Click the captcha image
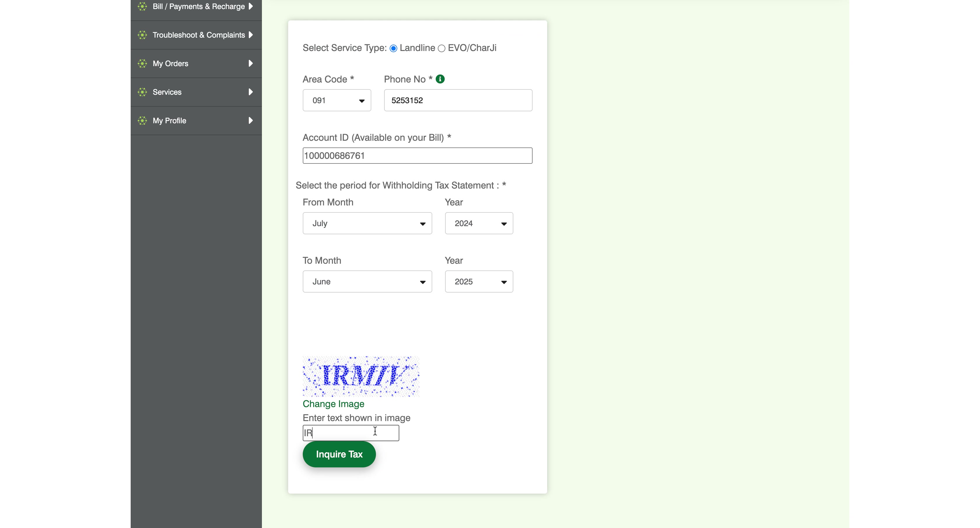980x528 pixels. 361,376
